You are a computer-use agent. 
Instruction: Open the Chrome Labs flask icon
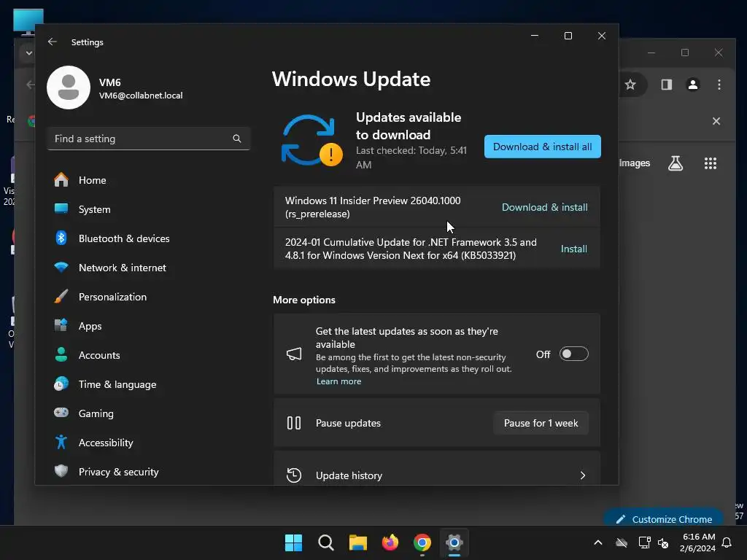676,163
